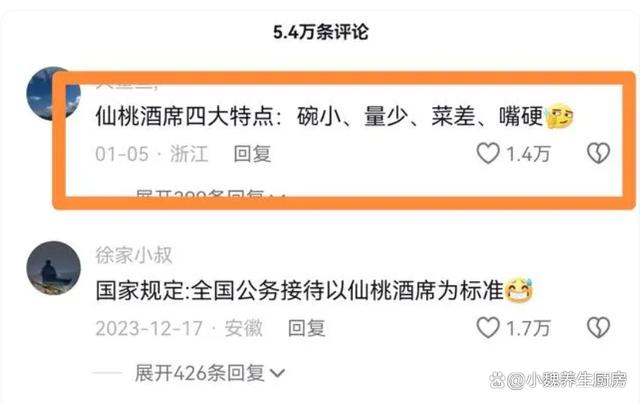This screenshot has width=640, height=403.
Task: Click the chevron next to 426条回复
Action: [278, 374]
